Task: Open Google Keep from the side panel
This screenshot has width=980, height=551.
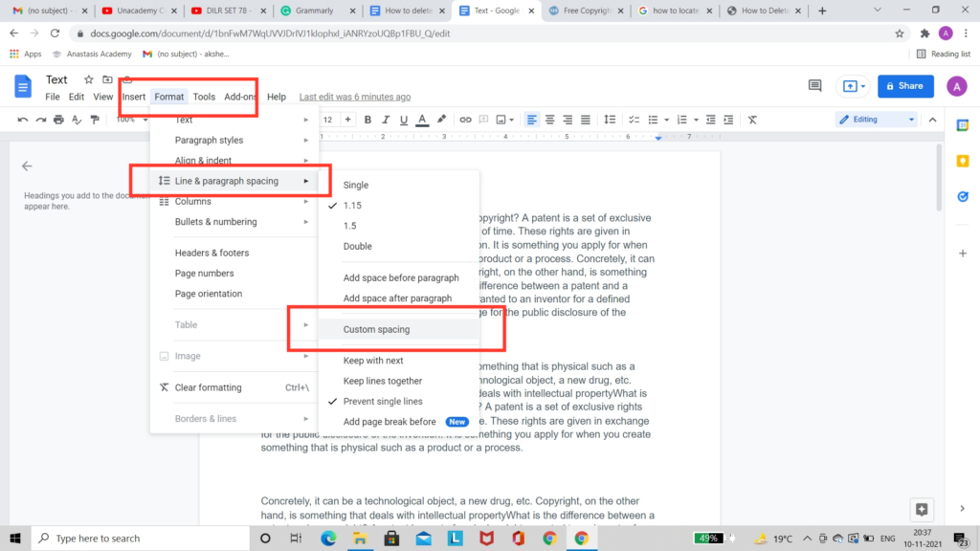Action: pos(963,161)
